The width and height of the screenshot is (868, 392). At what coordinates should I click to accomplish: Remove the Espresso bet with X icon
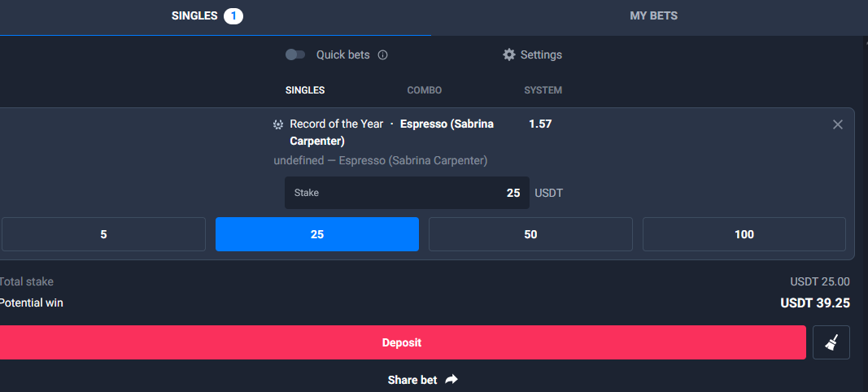point(838,124)
